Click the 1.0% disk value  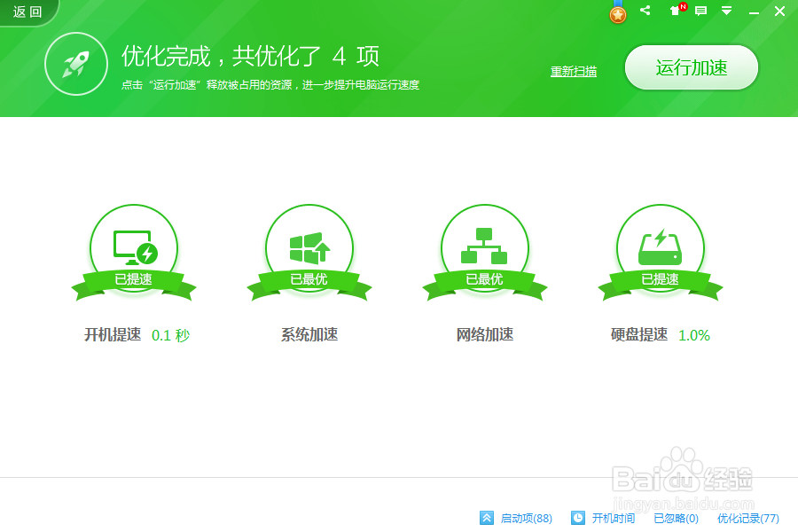694,335
